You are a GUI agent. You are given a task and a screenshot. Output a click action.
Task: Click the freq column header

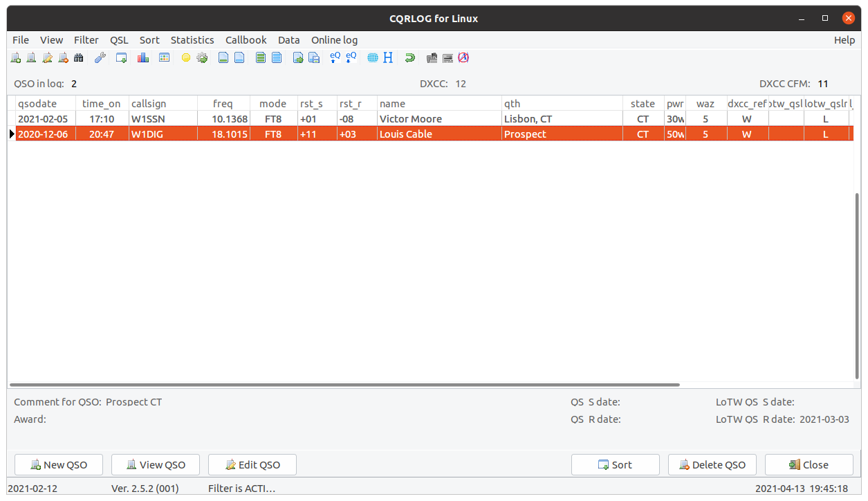[x=223, y=104]
